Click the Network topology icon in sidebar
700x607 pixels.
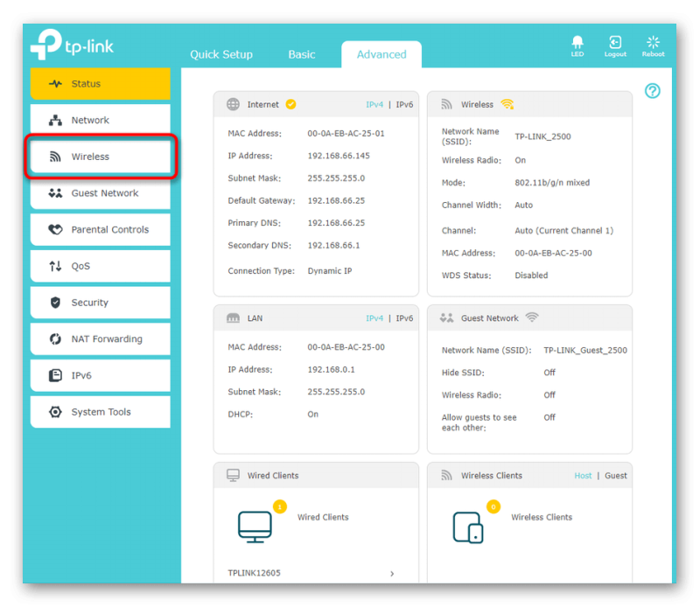tap(55, 120)
